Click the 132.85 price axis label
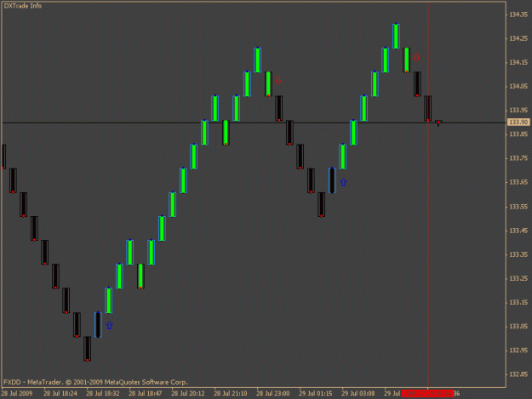Image resolution: width=532 pixels, height=399 pixels. point(518,374)
